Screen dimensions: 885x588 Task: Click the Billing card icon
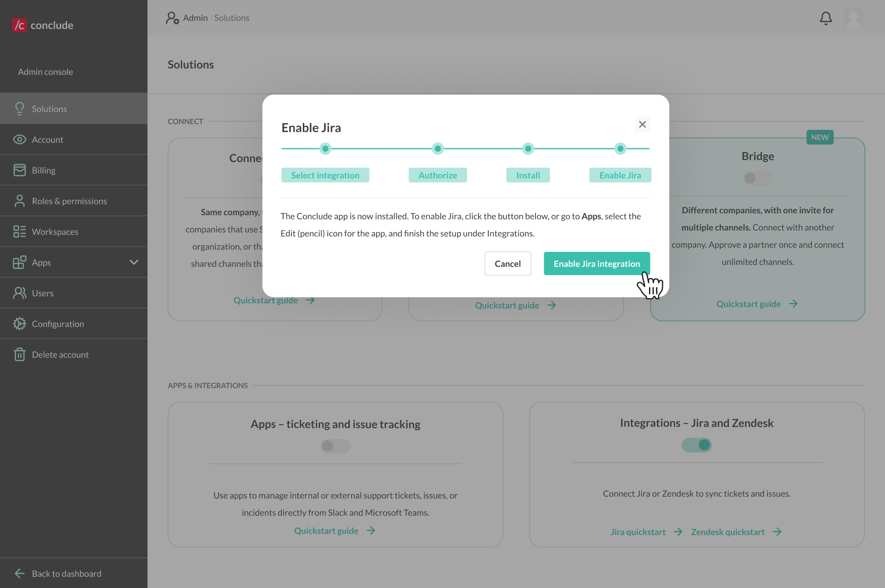[19, 170]
